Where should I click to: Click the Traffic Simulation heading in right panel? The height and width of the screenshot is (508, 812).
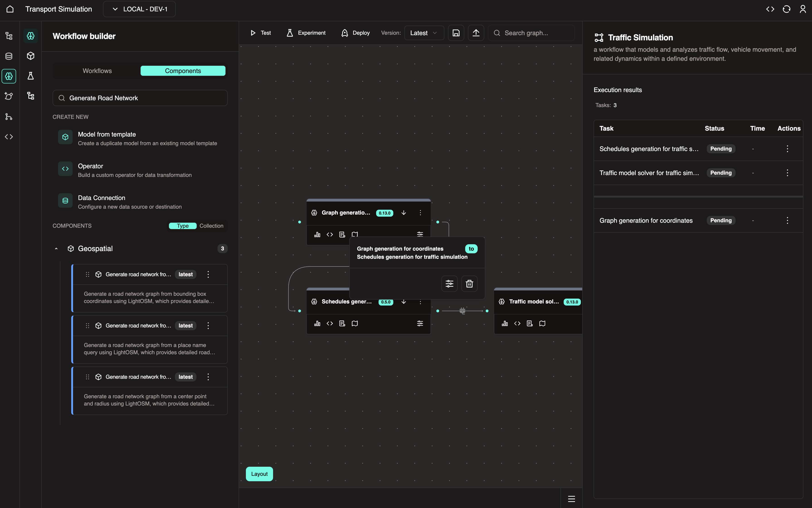coord(640,37)
